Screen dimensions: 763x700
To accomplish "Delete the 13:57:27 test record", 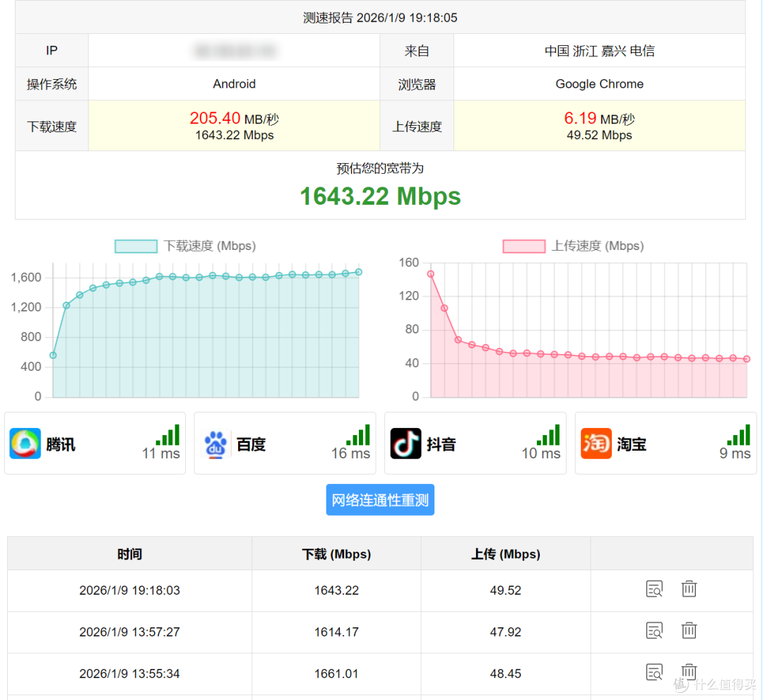I will coord(689,631).
